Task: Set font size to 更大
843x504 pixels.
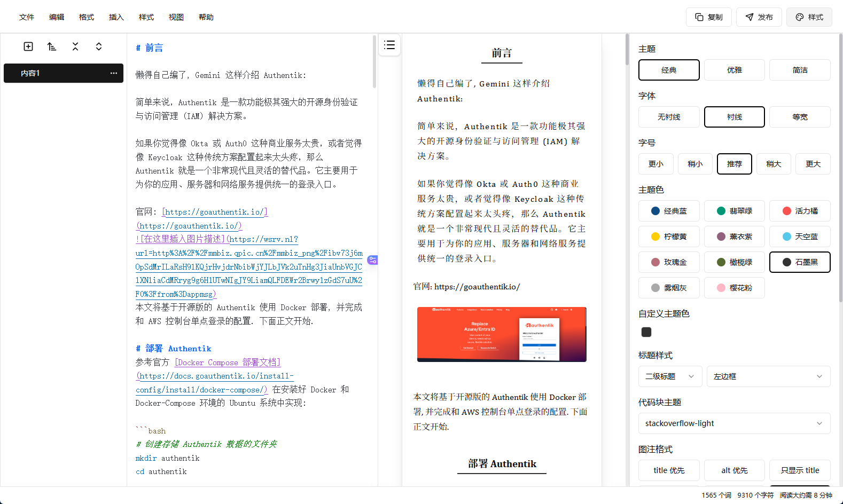Action: point(813,164)
